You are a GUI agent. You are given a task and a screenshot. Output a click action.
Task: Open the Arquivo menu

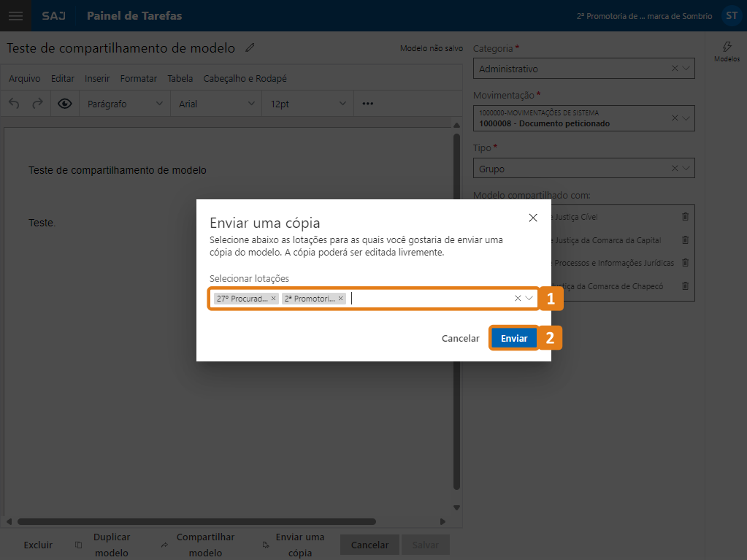(25, 79)
